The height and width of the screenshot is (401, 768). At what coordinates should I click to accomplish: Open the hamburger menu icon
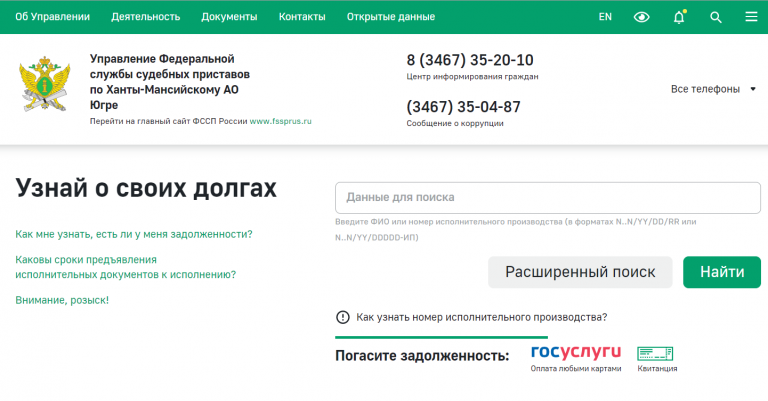(x=751, y=17)
